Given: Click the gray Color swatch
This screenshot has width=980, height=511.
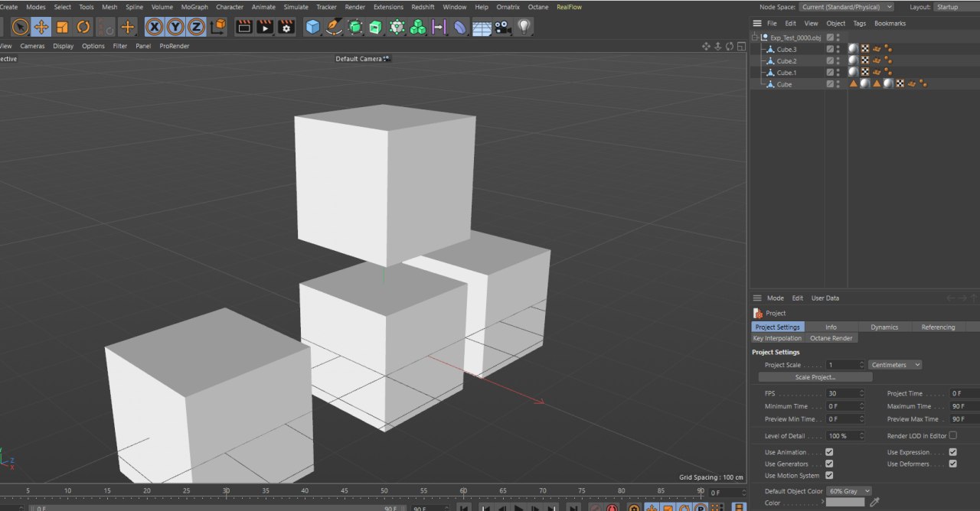Looking at the screenshot, I should pos(846,503).
